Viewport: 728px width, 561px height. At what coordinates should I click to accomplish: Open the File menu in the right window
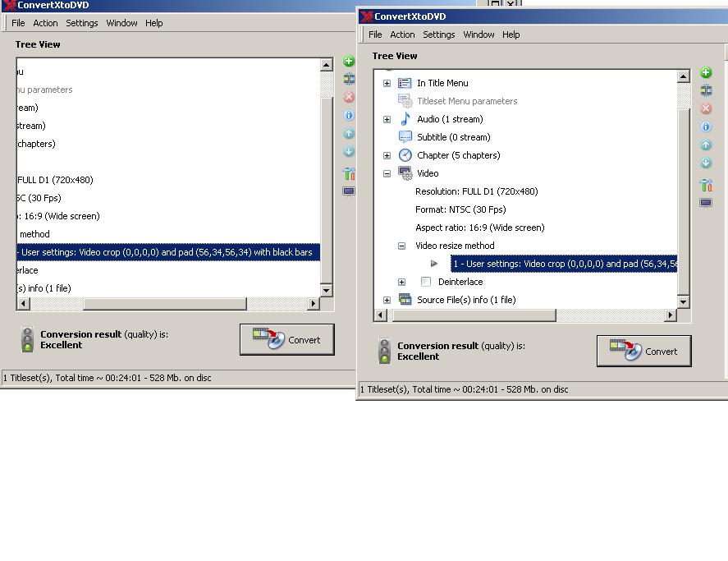(375, 34)
